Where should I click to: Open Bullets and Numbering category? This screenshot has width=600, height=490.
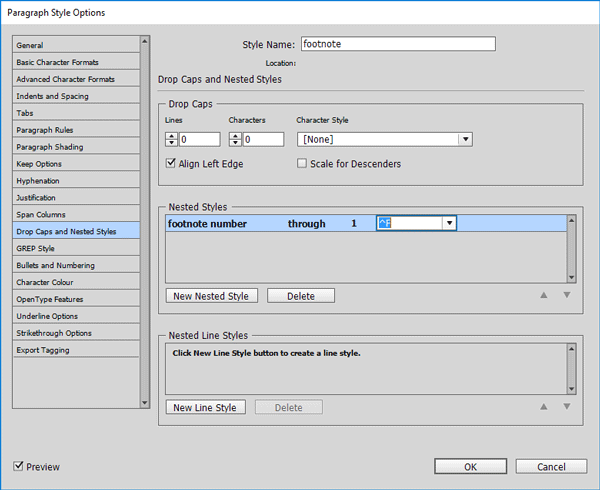pyautogui.click(x=55, y=265)
